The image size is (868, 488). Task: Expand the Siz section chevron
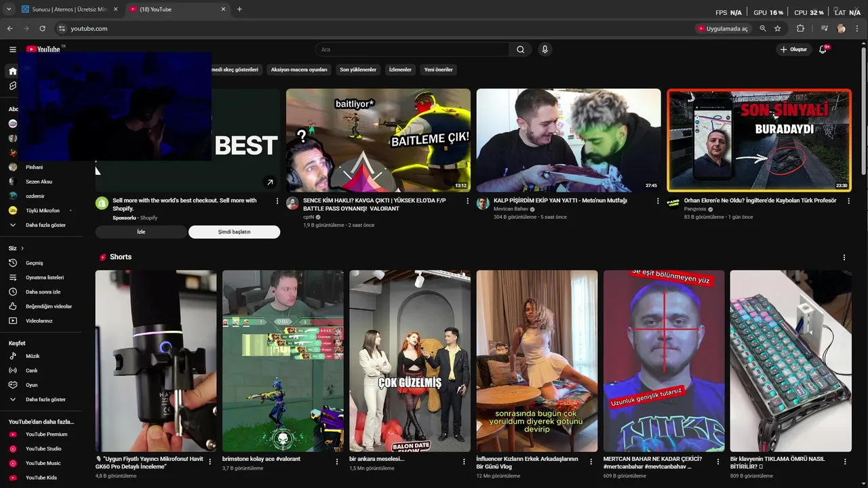point(22,248)
